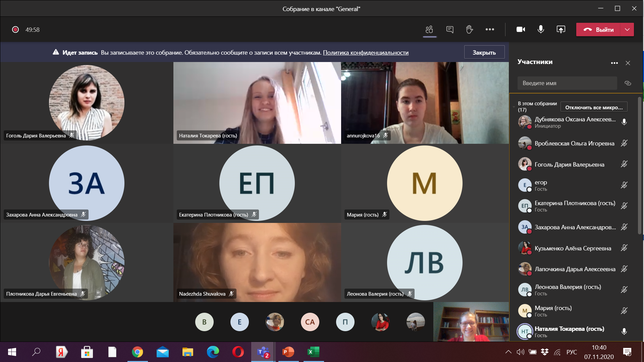Image resolution: width=644 pixels, height=362 pixels.
Task: Open PowerPoint from the taskbar
Action: click(x=288, y=352)
